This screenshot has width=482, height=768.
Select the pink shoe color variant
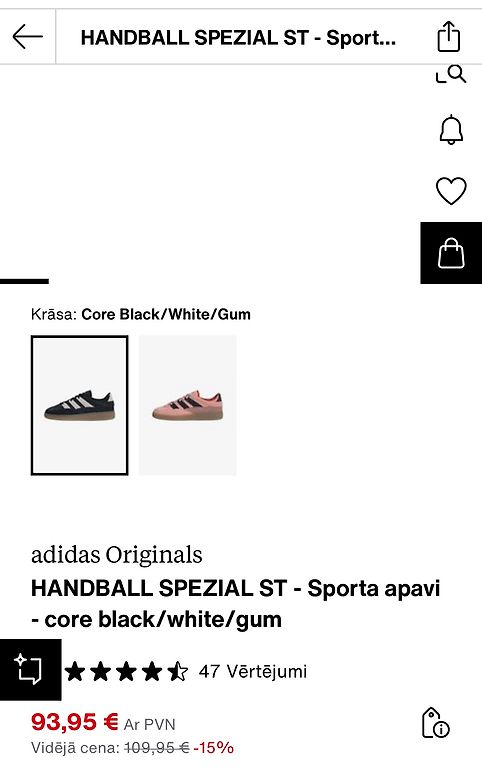pos(188,405)
